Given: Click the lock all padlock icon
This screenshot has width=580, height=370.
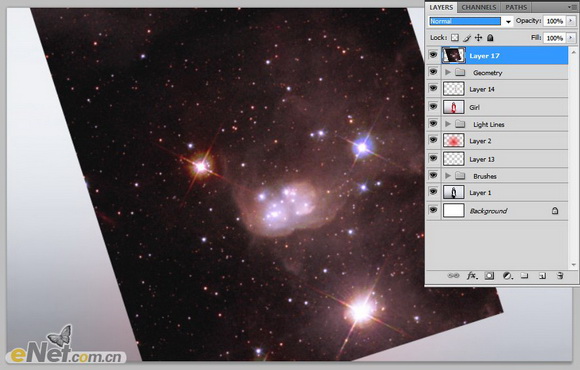Looking at the screenshot, I should pos(490,38).
